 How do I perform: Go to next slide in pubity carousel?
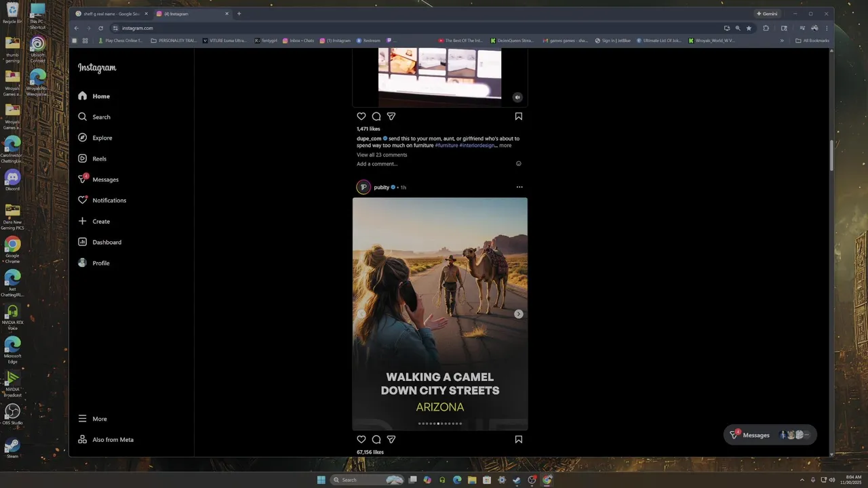519,314
